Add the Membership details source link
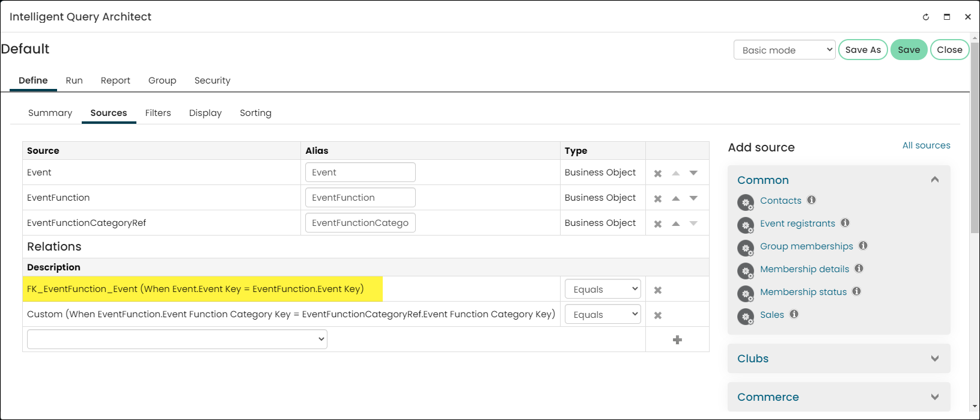Screen dimensions: 980x420 tap(805, 269)
